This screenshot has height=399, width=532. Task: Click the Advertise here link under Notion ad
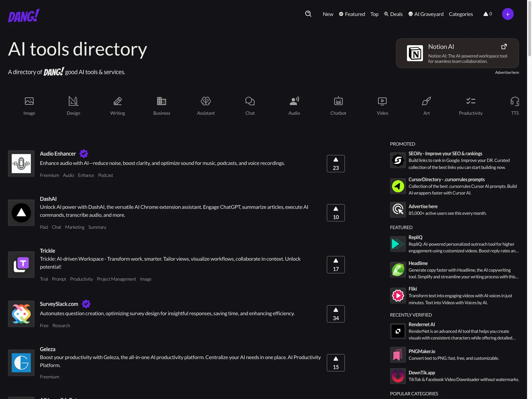tap(507, 72)
